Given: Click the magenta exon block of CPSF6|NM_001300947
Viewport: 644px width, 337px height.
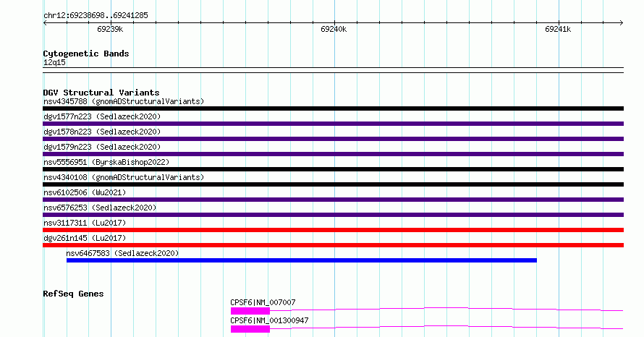Looking at the screenshot, I should (x=250, y=329).
